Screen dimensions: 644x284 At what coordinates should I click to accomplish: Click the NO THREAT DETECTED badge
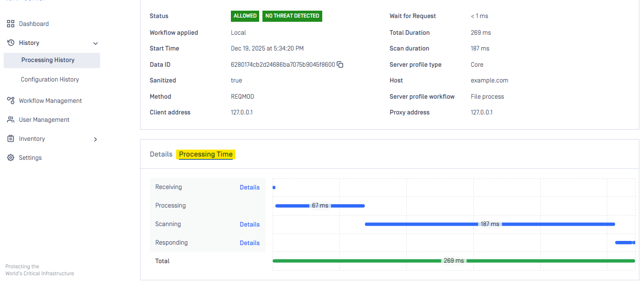pos(292,16)
